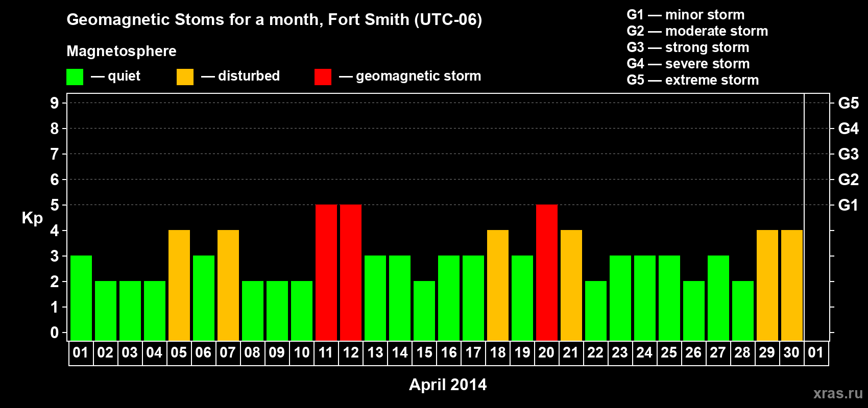Click the Kp value 9 on left axis

pos(55,103)
